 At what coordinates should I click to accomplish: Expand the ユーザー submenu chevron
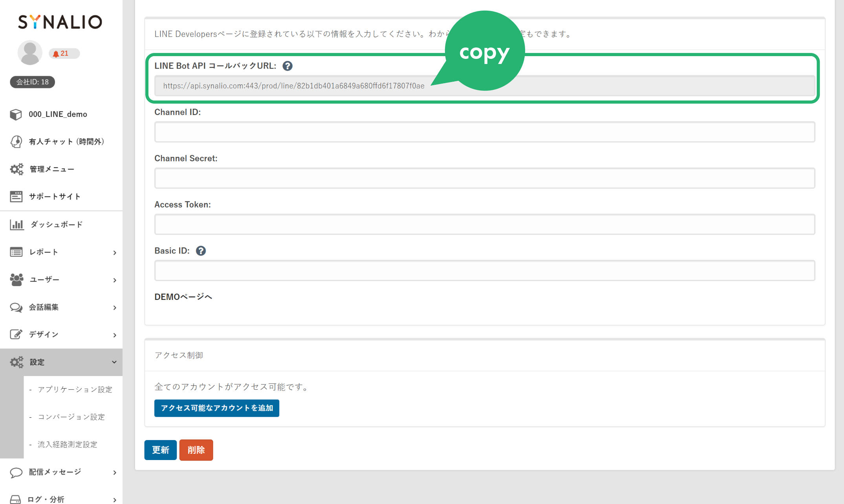pyautogui.click(x=114, y=280)
